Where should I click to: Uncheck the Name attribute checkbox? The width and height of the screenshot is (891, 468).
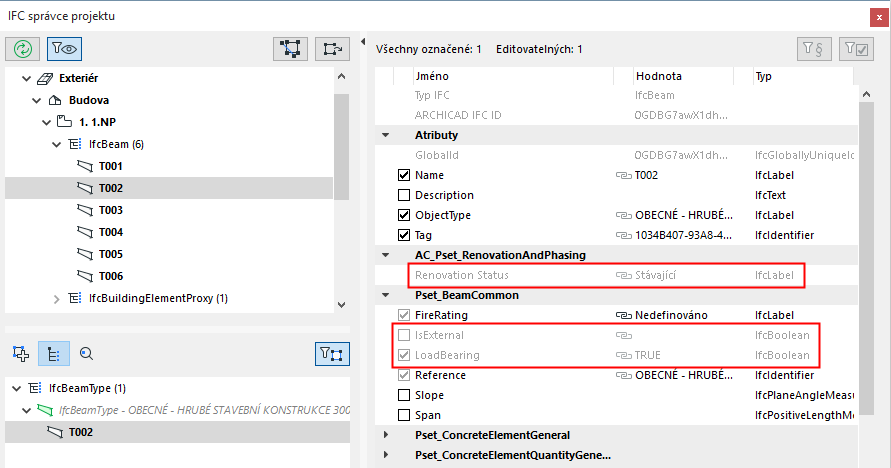click(404, 175)
